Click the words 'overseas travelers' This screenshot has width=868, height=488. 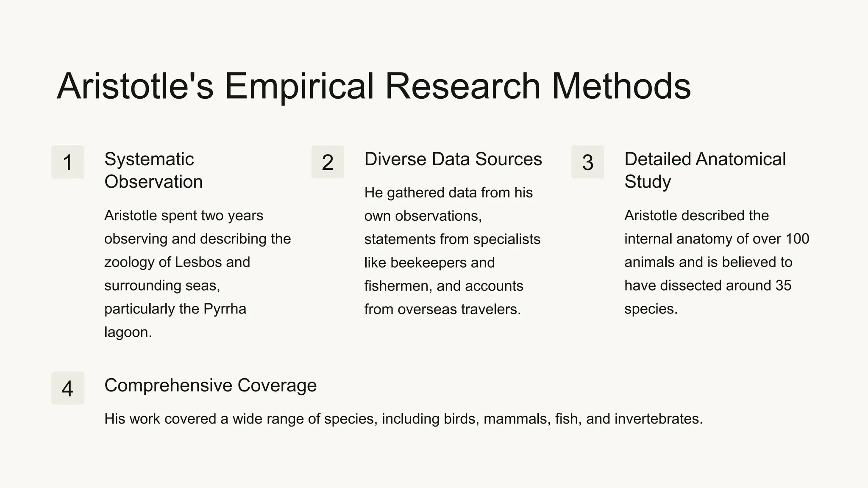point(459,309)
